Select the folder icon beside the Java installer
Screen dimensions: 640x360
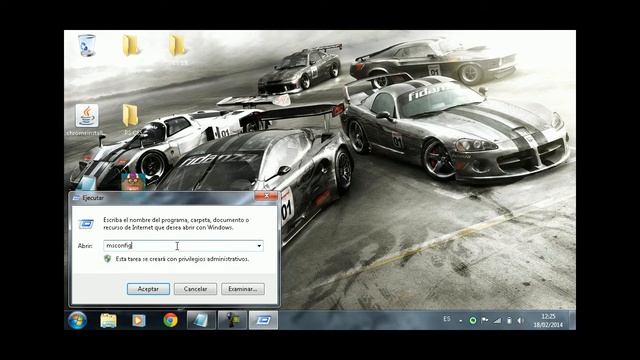[130, 115]
